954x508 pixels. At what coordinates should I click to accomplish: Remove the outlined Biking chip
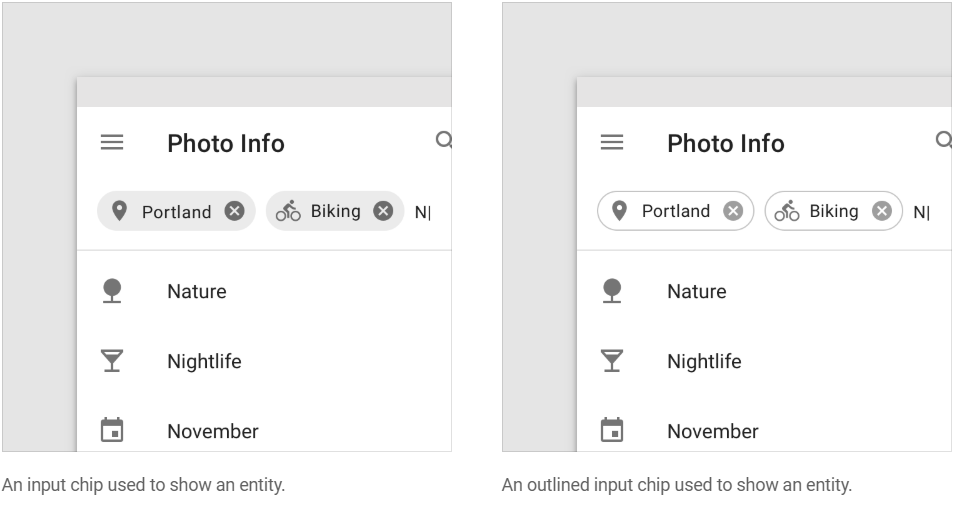[882, 211]
